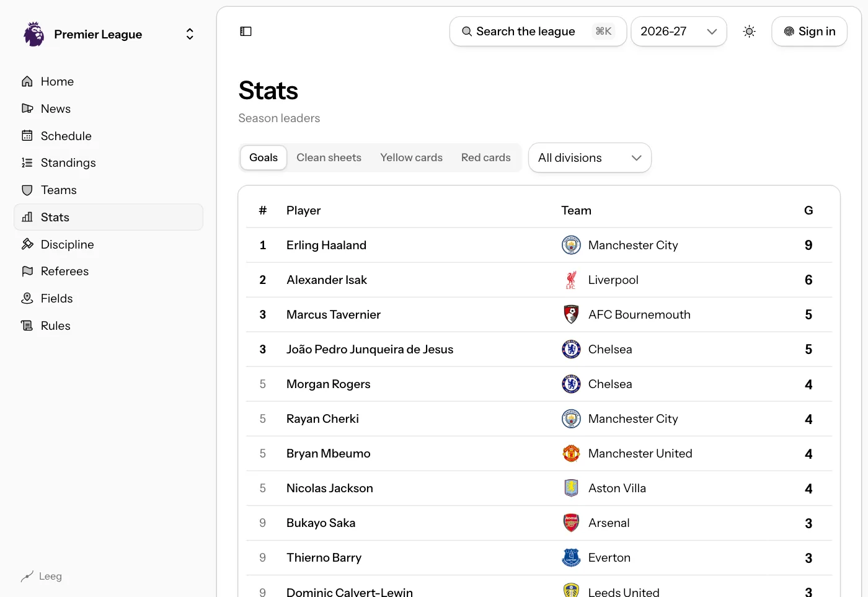Switch to the Red cards tab

tap(486, 157)
